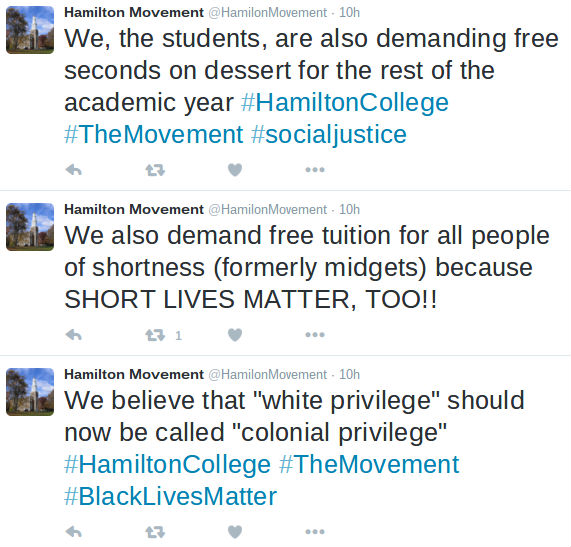Retweet the free tuition tweet
Viewport: 571px width, 547px height.
(x=155, y=335)
